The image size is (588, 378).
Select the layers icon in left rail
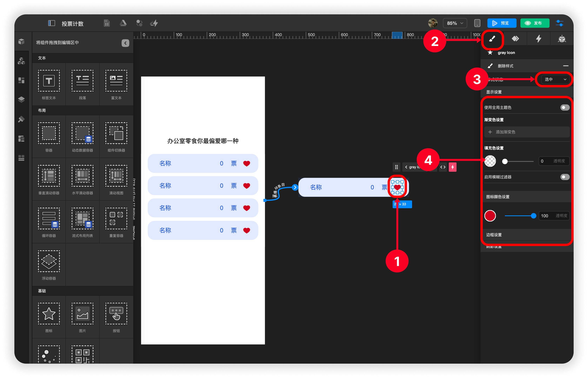tap(21, 99)
